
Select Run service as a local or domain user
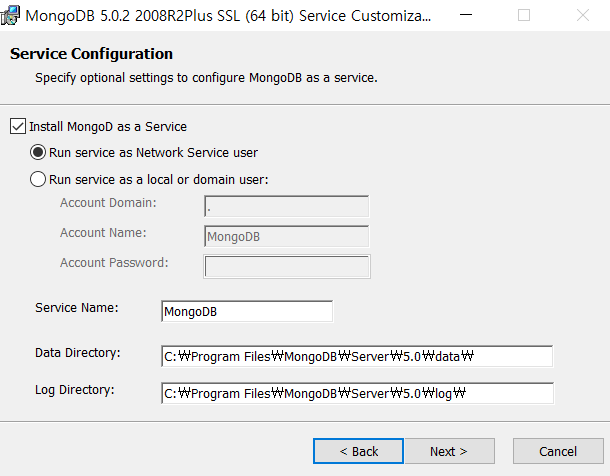point(38,179)
